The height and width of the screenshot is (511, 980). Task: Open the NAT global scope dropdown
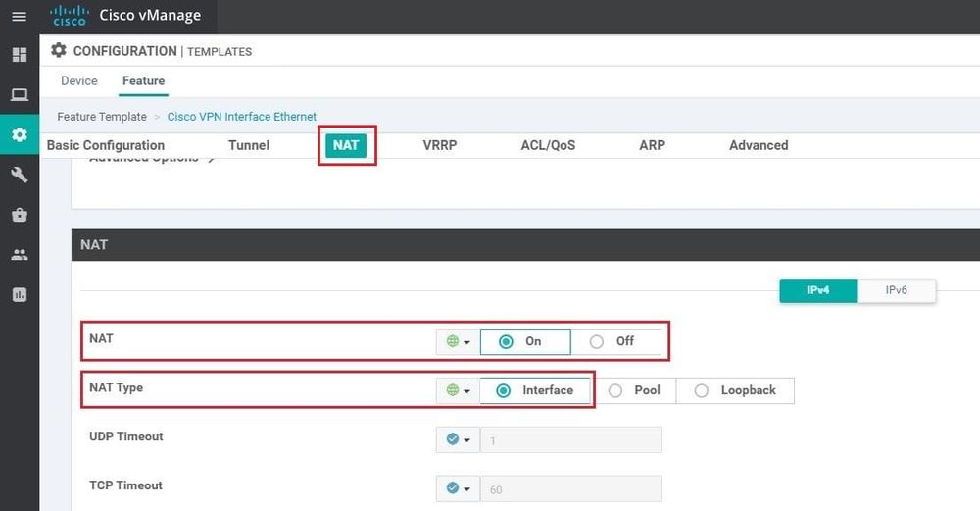click(458, 341)
